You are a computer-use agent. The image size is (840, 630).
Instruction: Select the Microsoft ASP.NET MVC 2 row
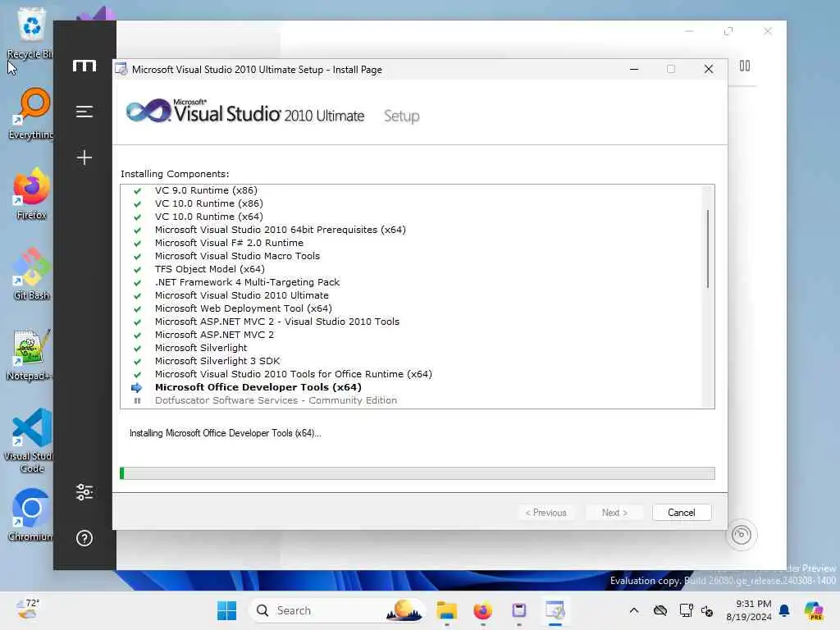click(x=411, y=335)
